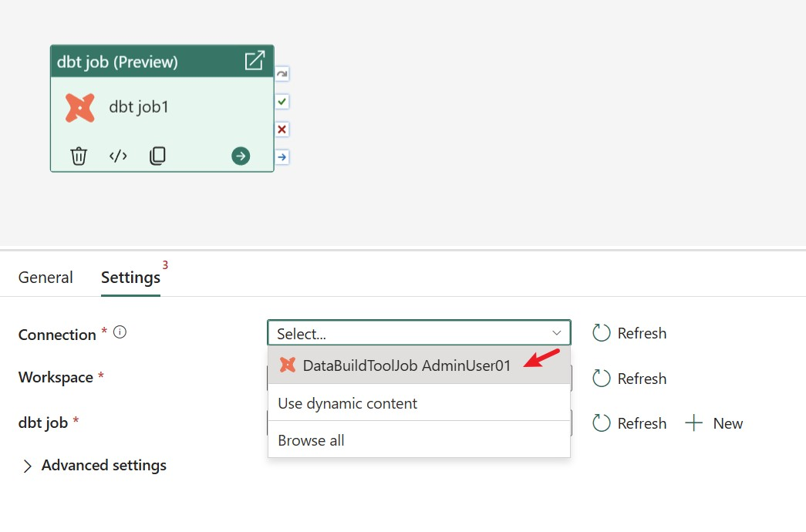This screenshot has height=532, width=806.
Task: Delete the dbt job1 activity using trash icon
Action: 79,155
